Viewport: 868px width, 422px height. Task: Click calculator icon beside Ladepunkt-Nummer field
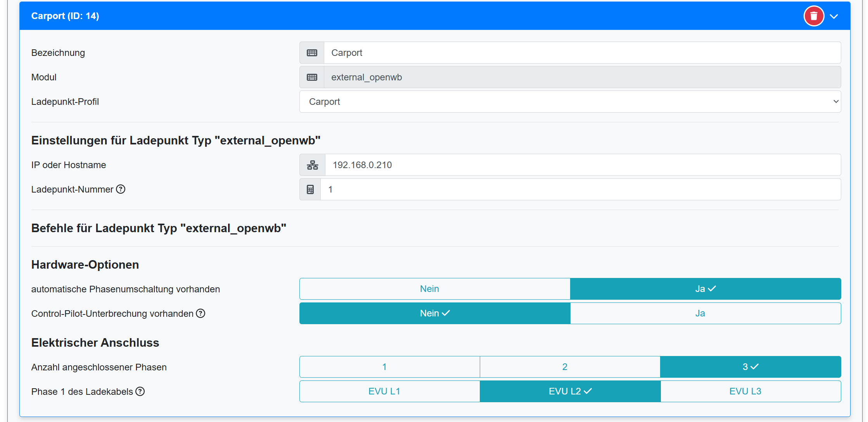(310, 189)
